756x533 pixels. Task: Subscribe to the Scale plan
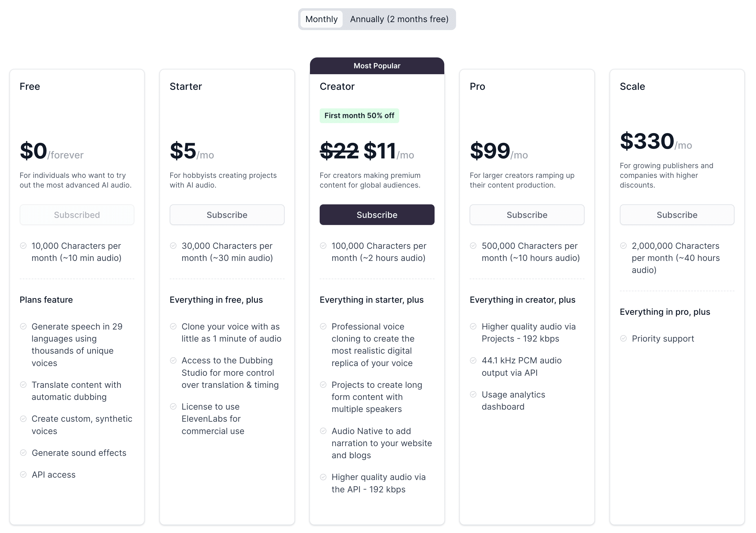[677, 215]
